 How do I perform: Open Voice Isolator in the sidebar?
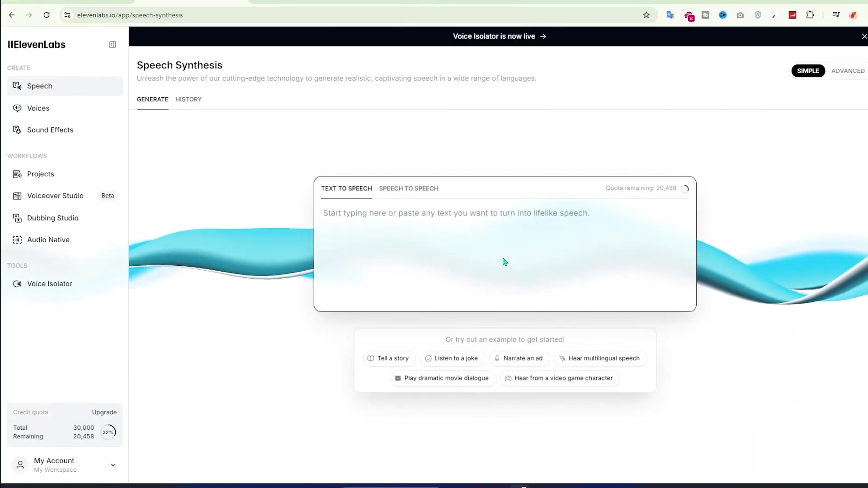[65, 284]
